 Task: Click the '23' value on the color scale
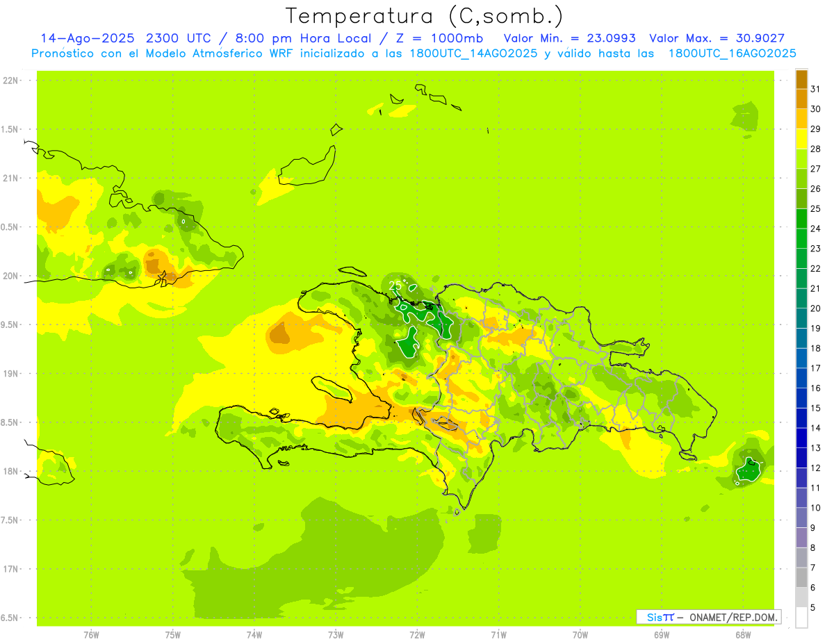[816, 249]
